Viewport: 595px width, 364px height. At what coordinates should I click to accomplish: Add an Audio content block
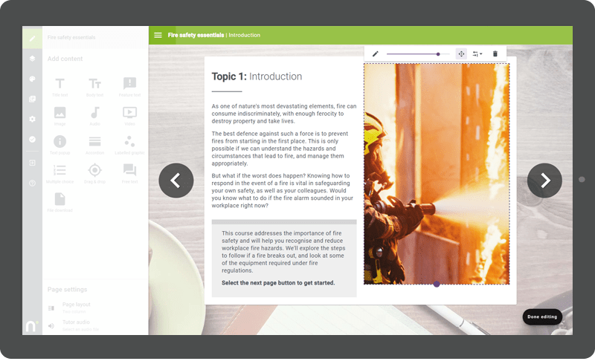(x=94, y=114)
